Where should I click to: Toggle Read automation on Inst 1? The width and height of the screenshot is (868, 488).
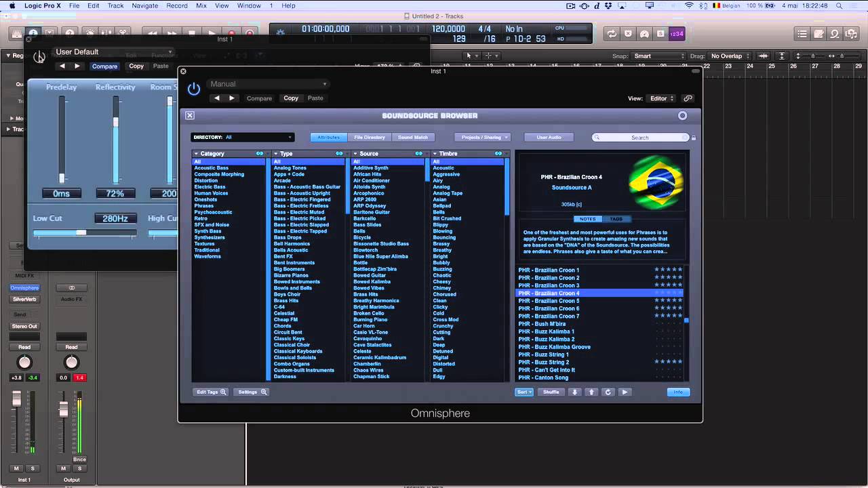[24, 347]
